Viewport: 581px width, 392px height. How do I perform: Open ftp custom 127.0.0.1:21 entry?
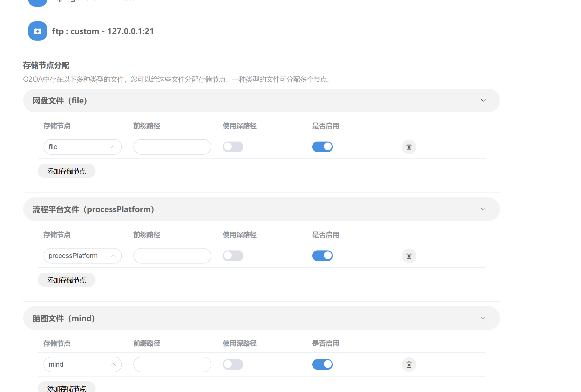point(103,31)
